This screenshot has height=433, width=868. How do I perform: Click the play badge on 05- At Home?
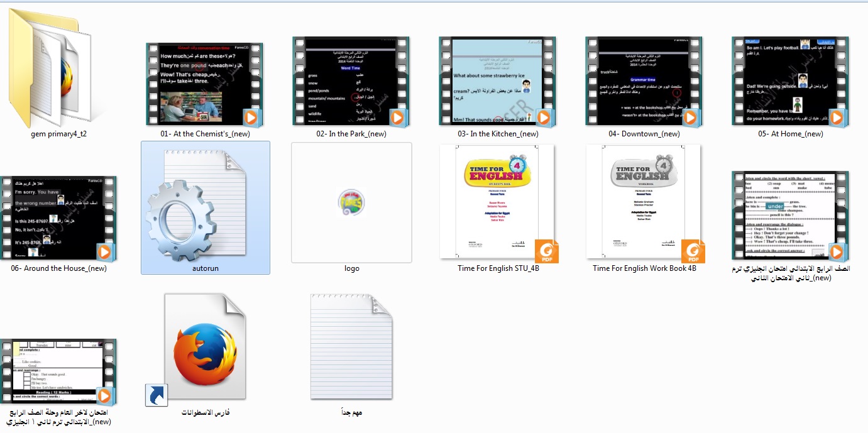pyautogui.click(x=837, y=118)
